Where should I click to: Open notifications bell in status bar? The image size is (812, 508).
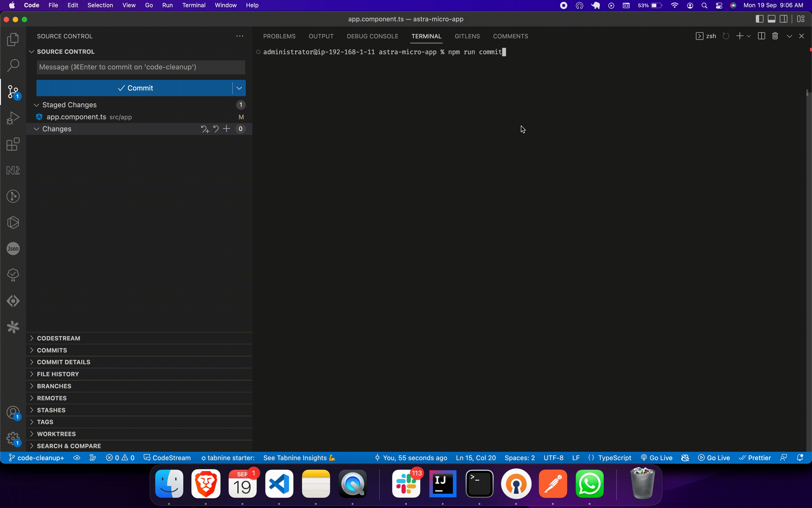[x=800, y=458]
